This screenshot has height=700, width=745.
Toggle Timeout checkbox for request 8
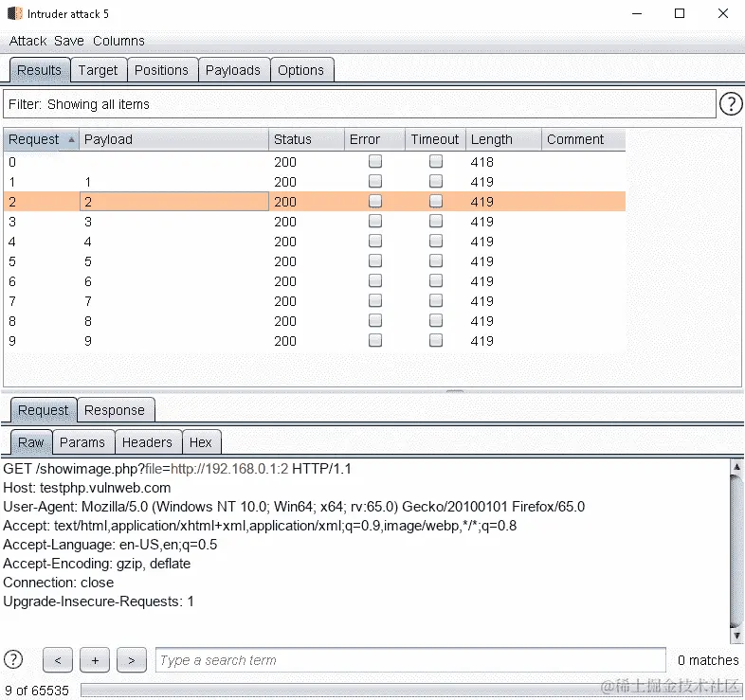pos(436,321)
